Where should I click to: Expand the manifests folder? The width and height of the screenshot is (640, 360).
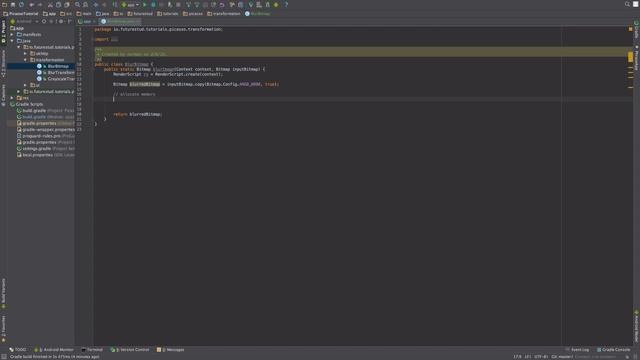click(12, 35)
